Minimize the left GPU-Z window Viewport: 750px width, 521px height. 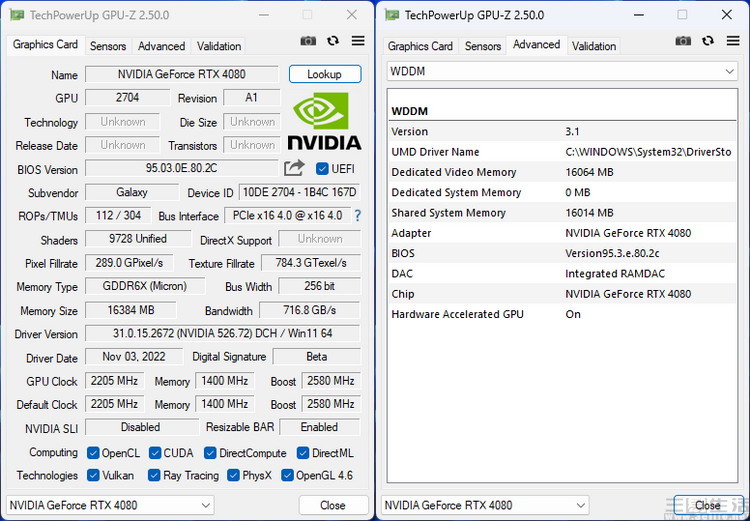(263, 15)
